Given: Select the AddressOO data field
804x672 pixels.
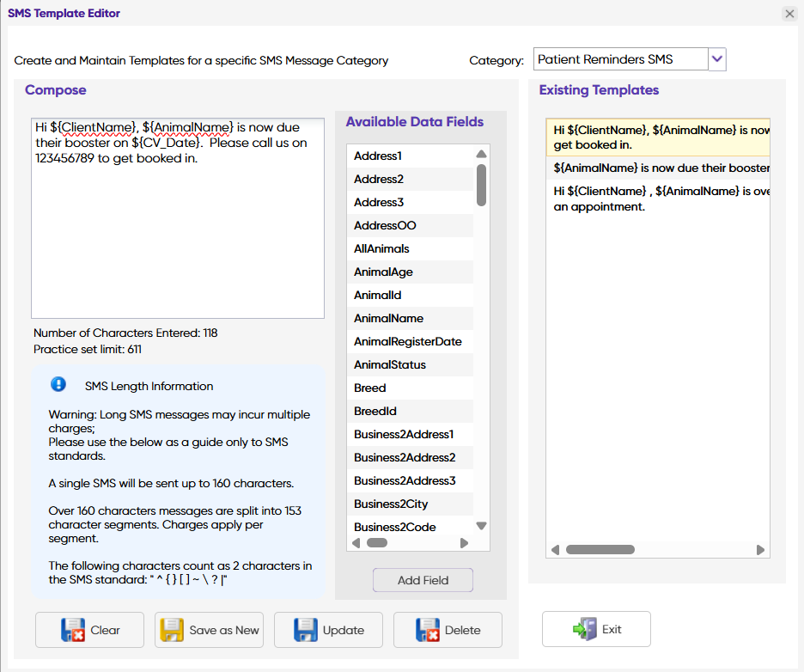Looking at the screenshot, I should pos(411,225).
